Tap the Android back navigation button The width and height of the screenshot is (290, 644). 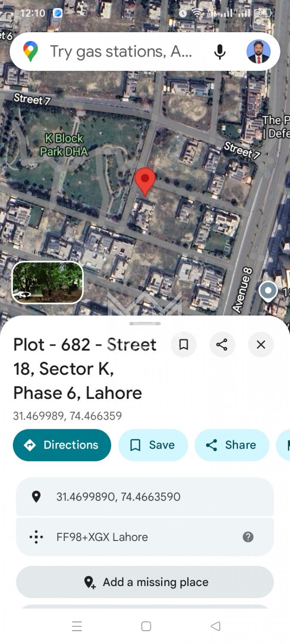pos(216,626)
